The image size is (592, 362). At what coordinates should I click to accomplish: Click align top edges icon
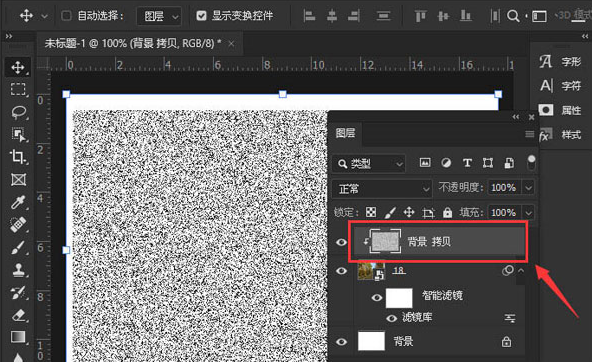tap(420, 15)
